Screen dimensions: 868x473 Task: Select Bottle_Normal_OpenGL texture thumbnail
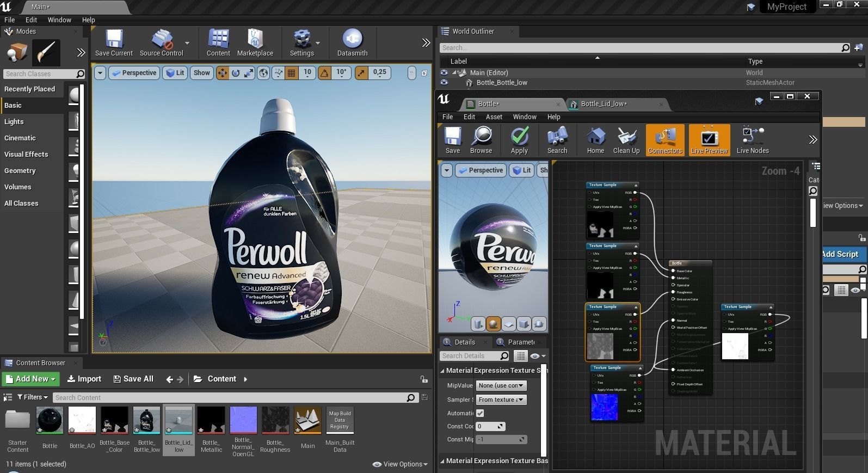click(x=243, y=420)
